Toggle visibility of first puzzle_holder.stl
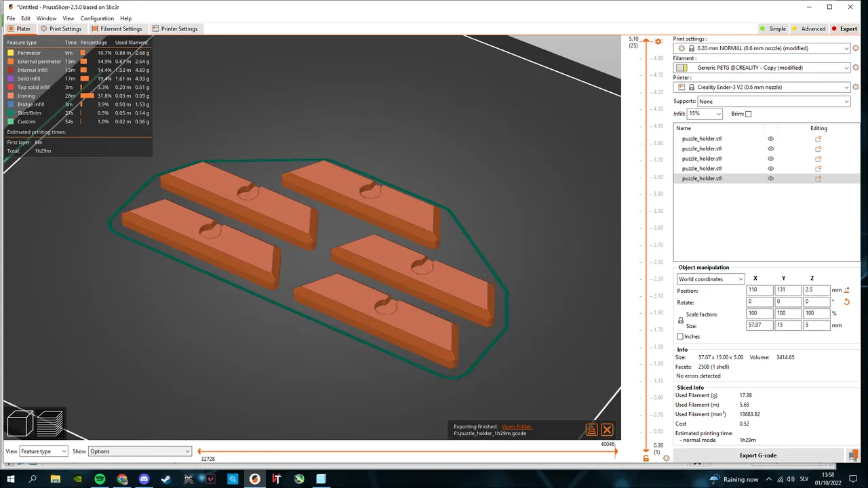The width and height of the screenshot is (868, 488). [x=770, y=139]
